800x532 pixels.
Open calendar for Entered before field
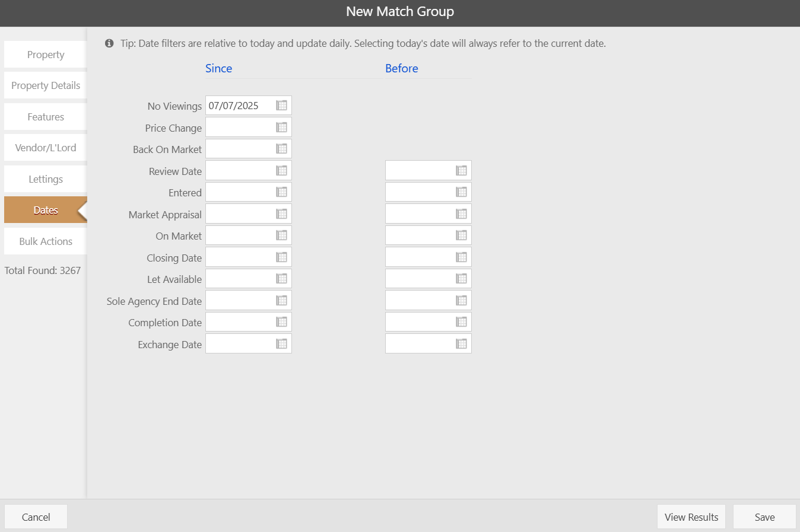pos(461,192)
